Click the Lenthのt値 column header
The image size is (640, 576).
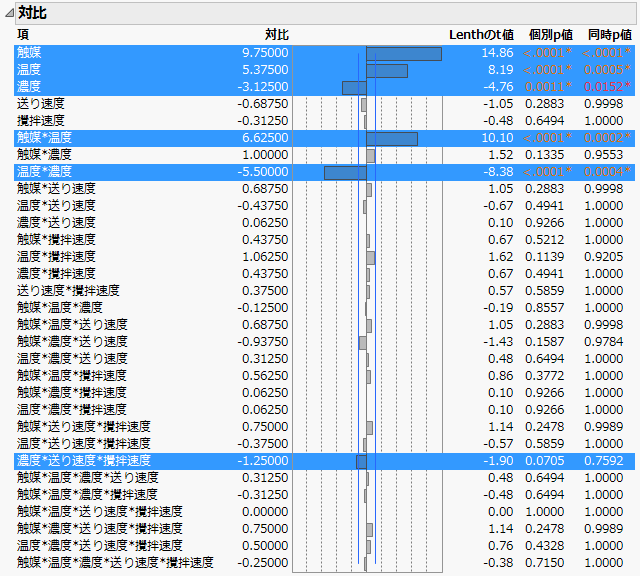pyautogui.click(x=480, y=35)
